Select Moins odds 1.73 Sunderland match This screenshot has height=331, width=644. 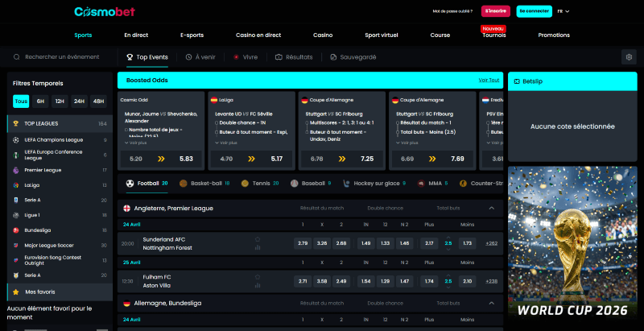pyautogui.click(x=468, y=243)
